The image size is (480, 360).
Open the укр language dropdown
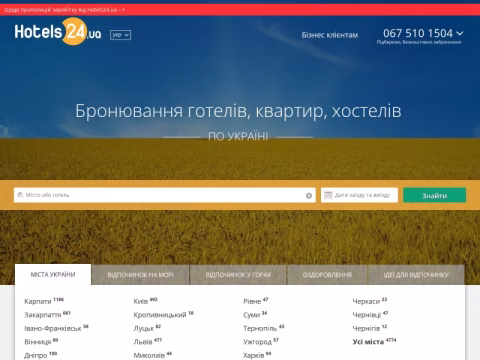coord(120,35)
